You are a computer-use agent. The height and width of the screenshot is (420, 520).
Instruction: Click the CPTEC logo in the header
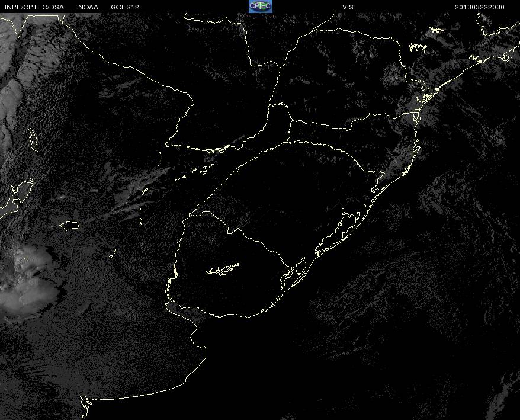[x=261, y=7]
